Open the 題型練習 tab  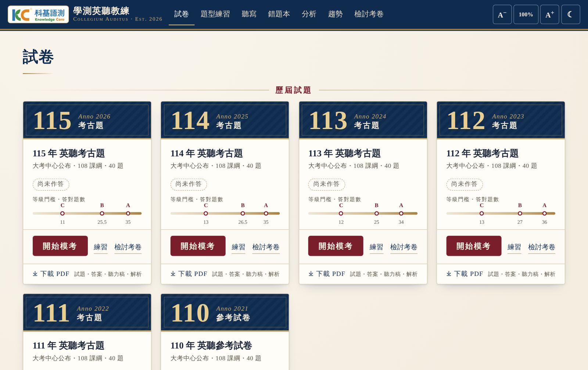click(215, 14)
